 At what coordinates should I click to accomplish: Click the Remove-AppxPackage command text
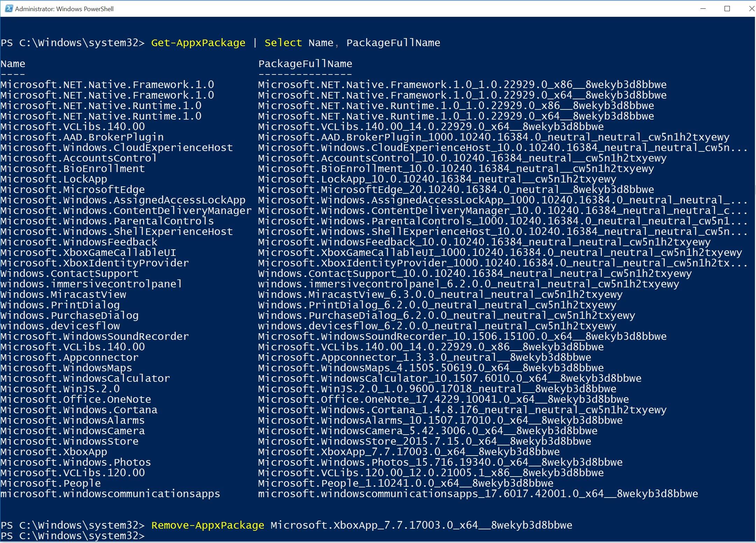point(208,525)
